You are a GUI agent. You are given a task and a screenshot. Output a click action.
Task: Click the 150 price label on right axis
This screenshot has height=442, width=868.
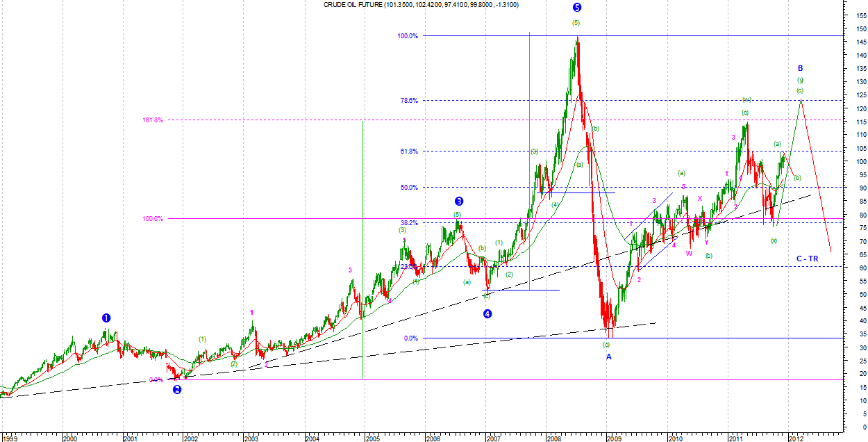coord(860,30)
